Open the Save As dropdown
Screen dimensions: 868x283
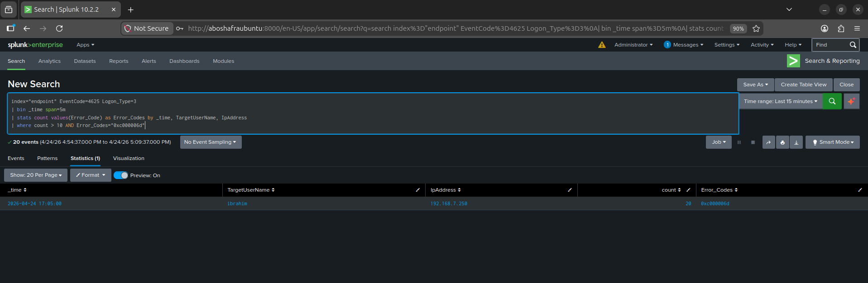755,85
